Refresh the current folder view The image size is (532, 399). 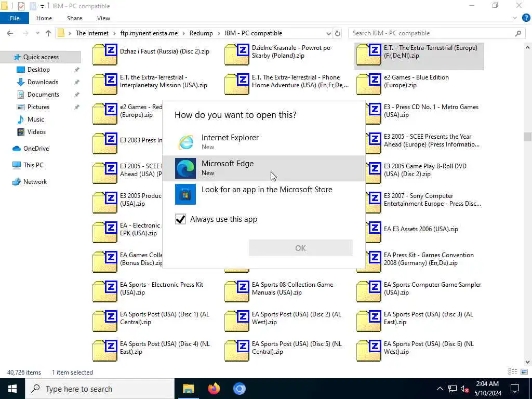click(x=338, y=33)
